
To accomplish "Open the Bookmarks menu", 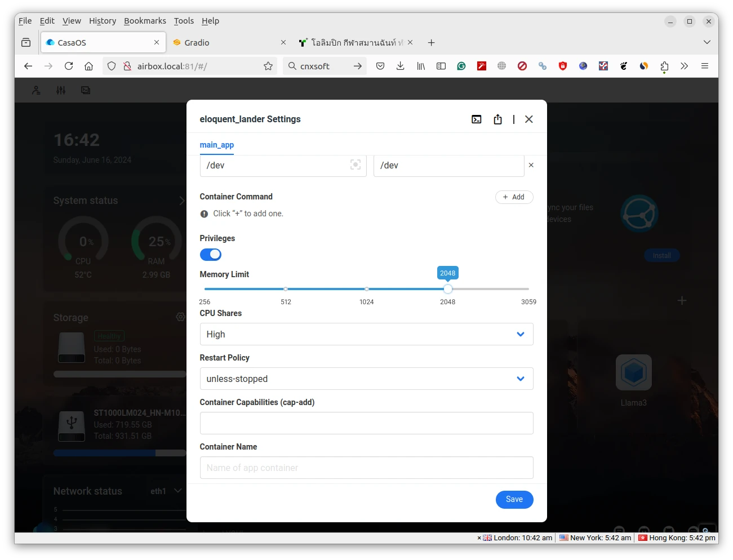I will [x=145, y=21].
